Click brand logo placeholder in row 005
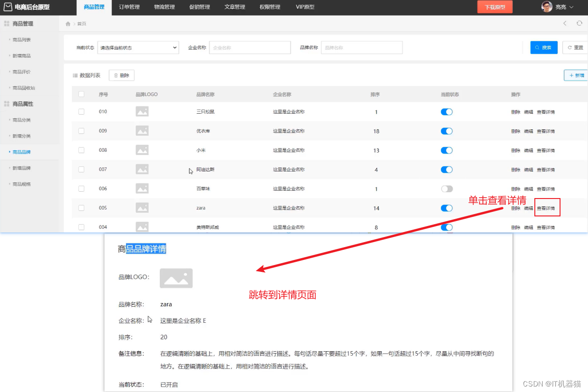The width and height of the screenshot is (588, 392). tap(142, 208)
